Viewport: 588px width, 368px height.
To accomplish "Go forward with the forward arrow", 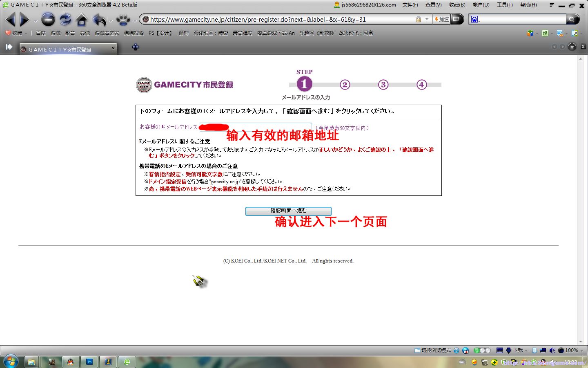I will point(24,19).
